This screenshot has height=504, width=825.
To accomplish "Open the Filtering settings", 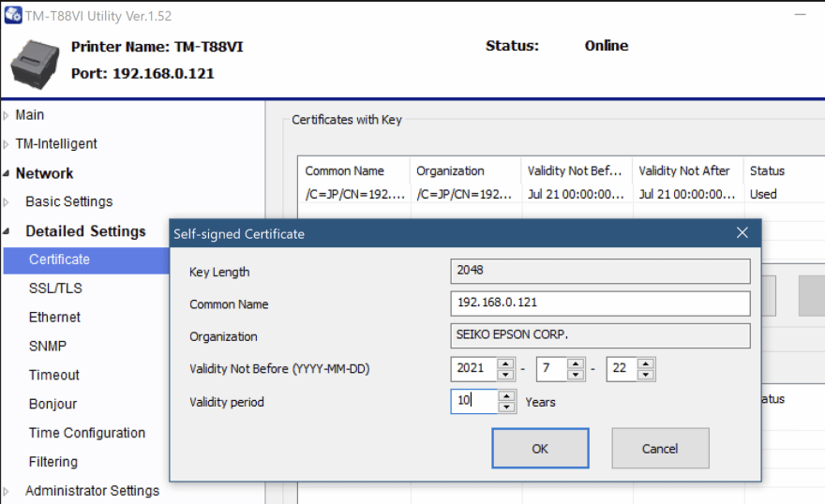I will pos(53,462).
